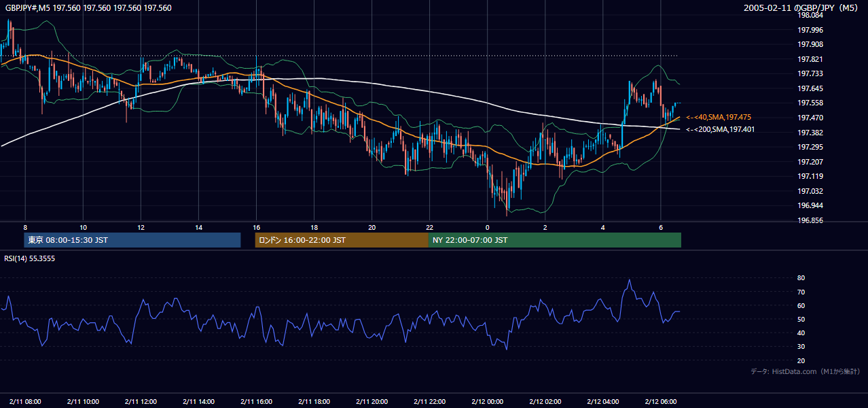Click the 2/12 00:00 bottom time label
Viewport: 868px width, 408px height.
pos(487,402)
